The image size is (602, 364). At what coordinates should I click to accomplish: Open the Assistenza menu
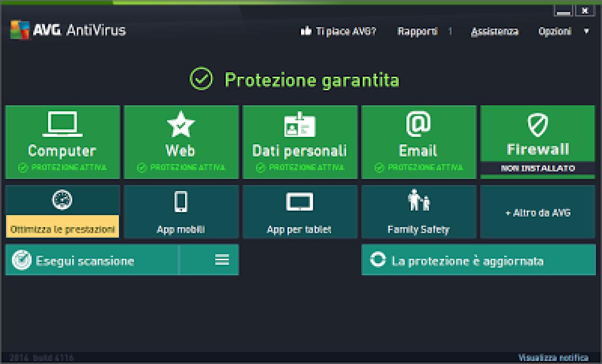(495, 31)
